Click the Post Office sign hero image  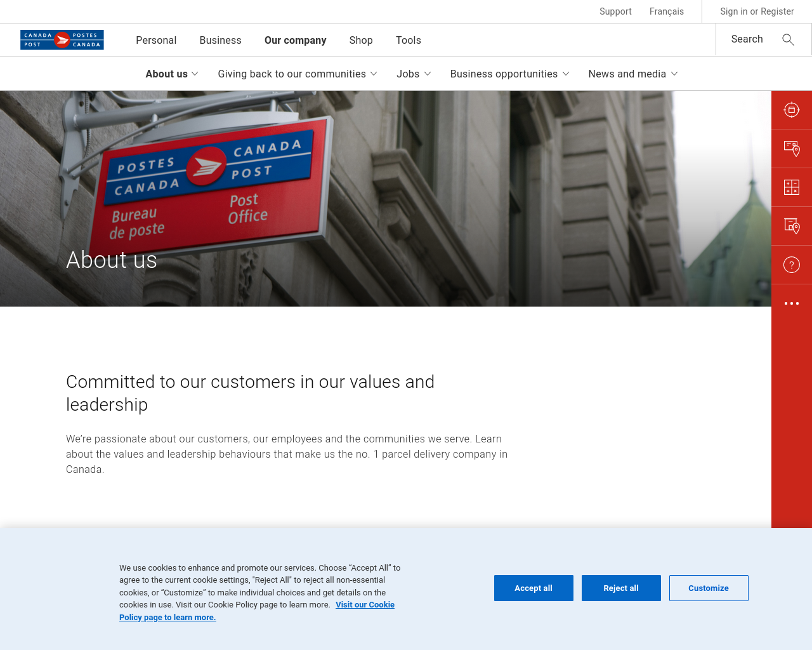(x=386, y=199)
